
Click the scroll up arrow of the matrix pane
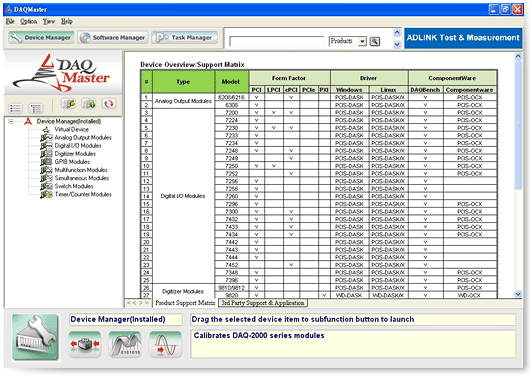point(518,56)
